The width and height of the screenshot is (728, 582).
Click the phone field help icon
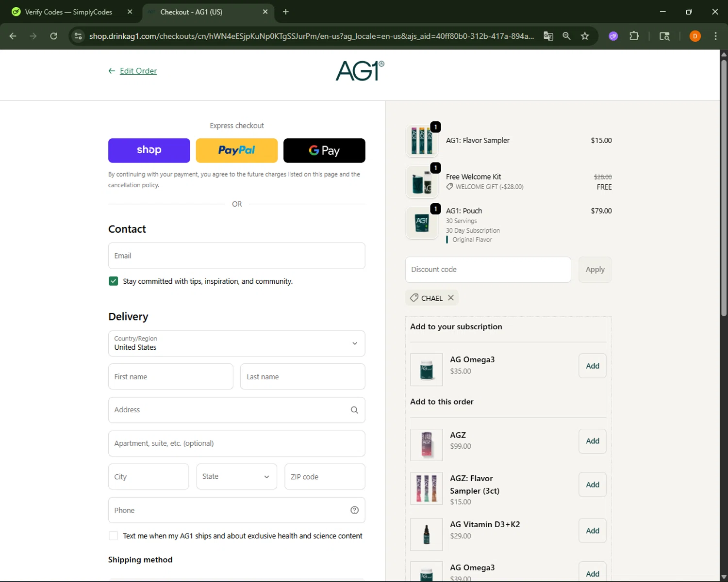click(x=354, y=510)
